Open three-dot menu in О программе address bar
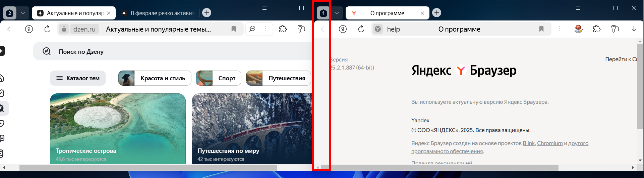The width and height of the screenshot is (644, 178). tap(560, 29)
